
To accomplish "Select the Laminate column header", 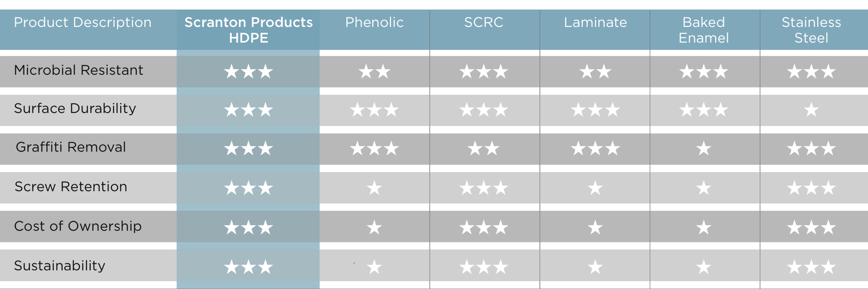I will (x=595, y=22).
